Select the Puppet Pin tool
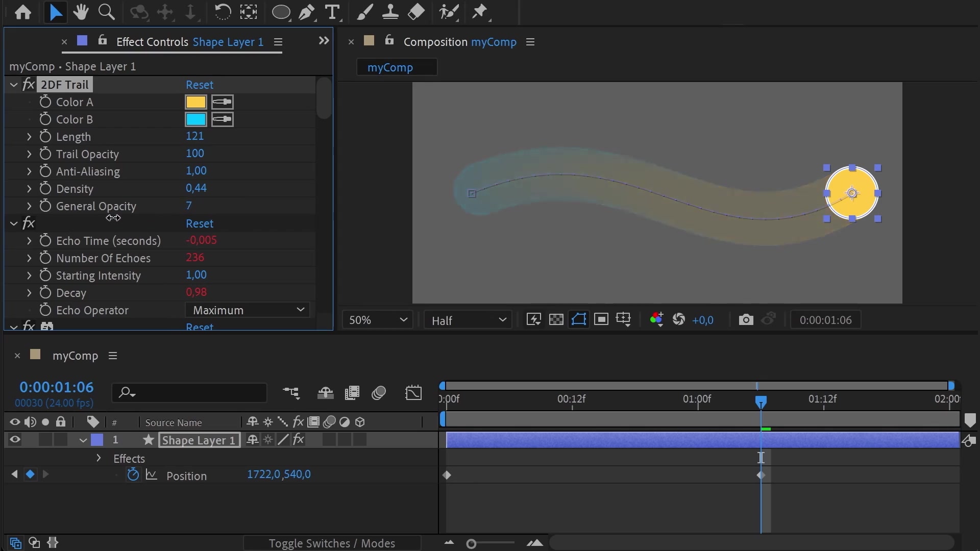 pos(480,12)
